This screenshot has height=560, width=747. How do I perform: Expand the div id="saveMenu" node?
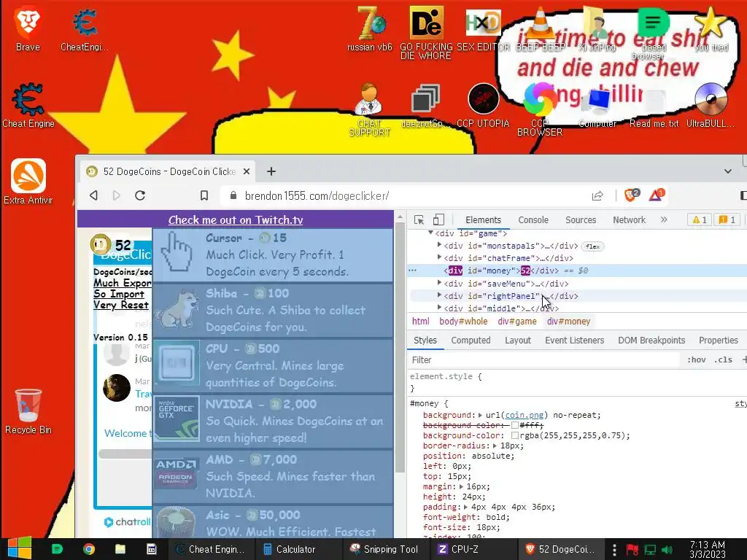point(439,283)
